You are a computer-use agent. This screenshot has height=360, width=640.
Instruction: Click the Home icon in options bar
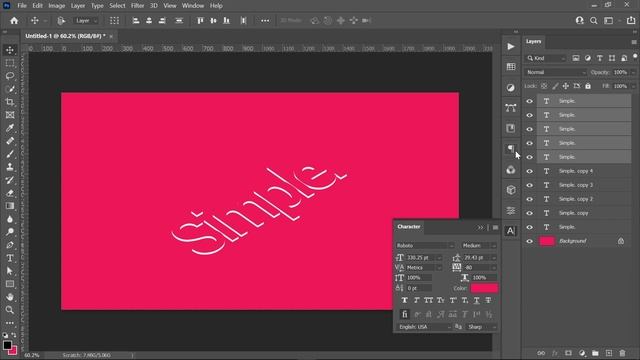click(14, 20)
